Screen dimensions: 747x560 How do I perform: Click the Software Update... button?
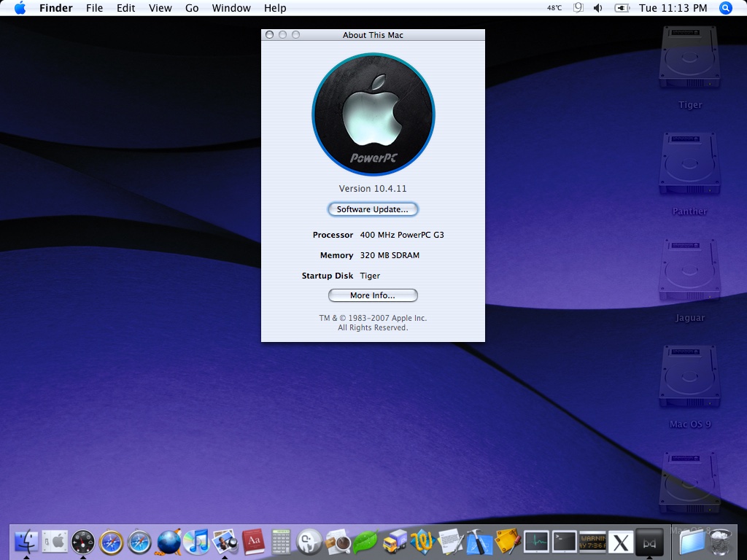373,209
